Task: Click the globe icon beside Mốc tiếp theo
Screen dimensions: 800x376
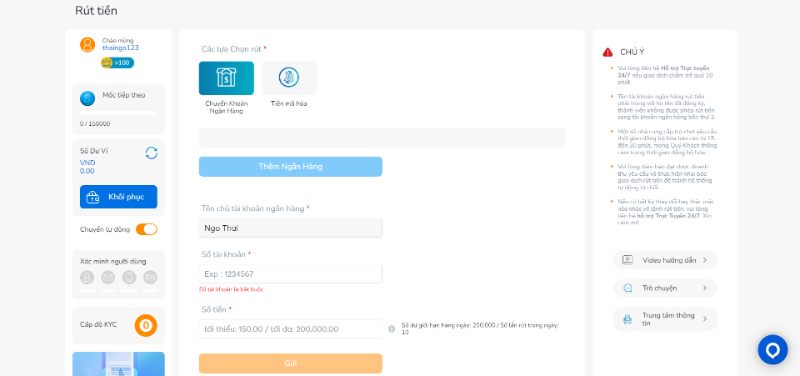Action: tap(87, 98)
